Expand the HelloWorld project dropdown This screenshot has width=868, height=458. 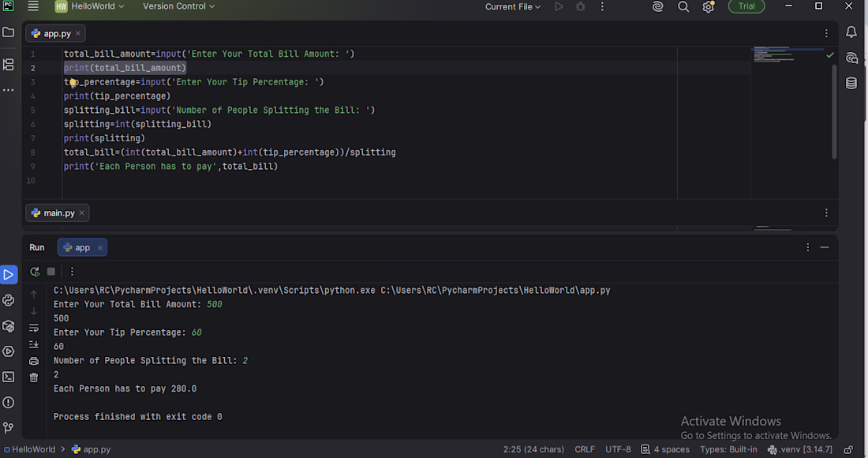tap(90, 6)
